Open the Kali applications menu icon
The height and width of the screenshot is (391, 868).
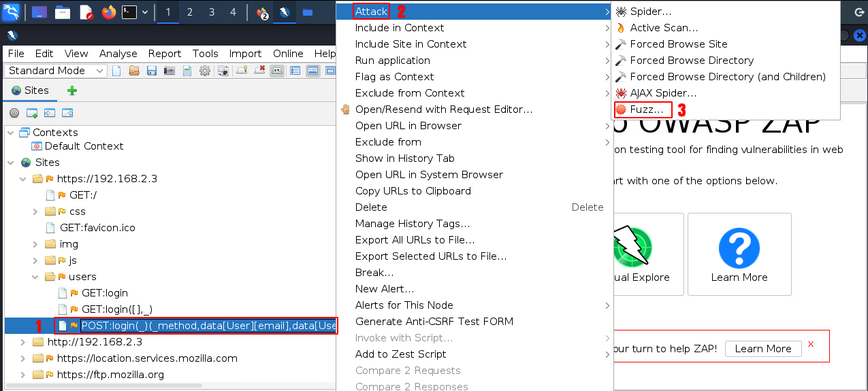coord(12,12)
